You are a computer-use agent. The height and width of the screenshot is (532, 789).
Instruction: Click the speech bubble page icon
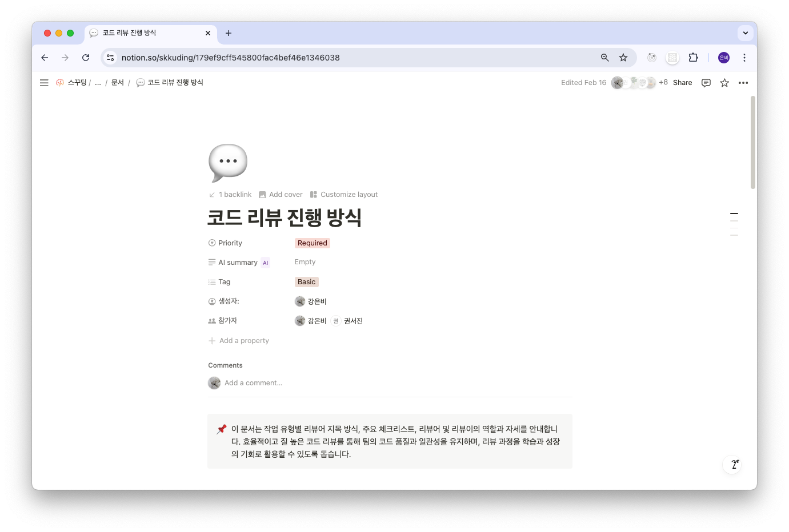click(x=228, y=163)
